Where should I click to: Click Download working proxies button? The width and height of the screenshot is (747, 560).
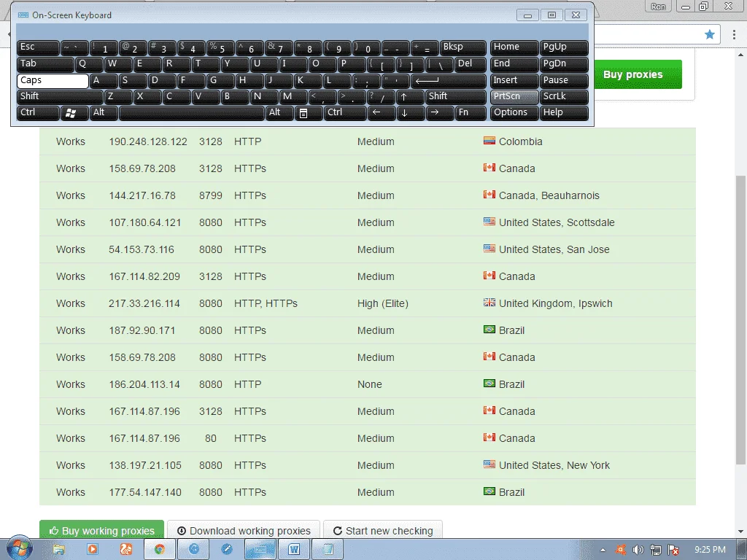[244, 531]
